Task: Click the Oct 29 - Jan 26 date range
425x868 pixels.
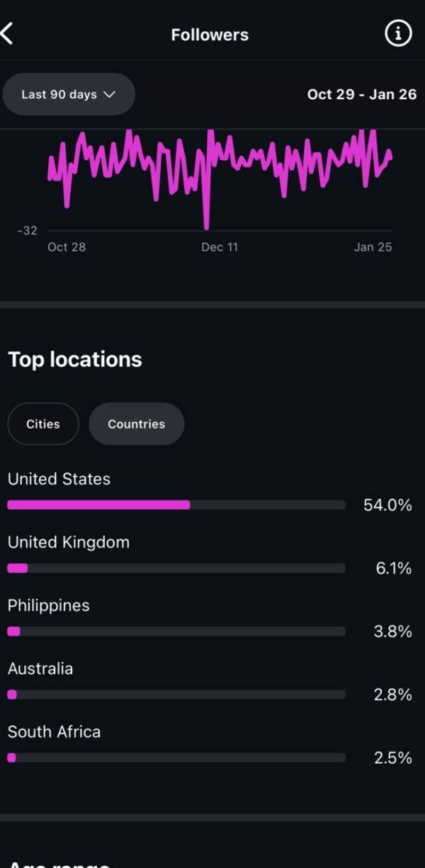Action: [361, 94]
